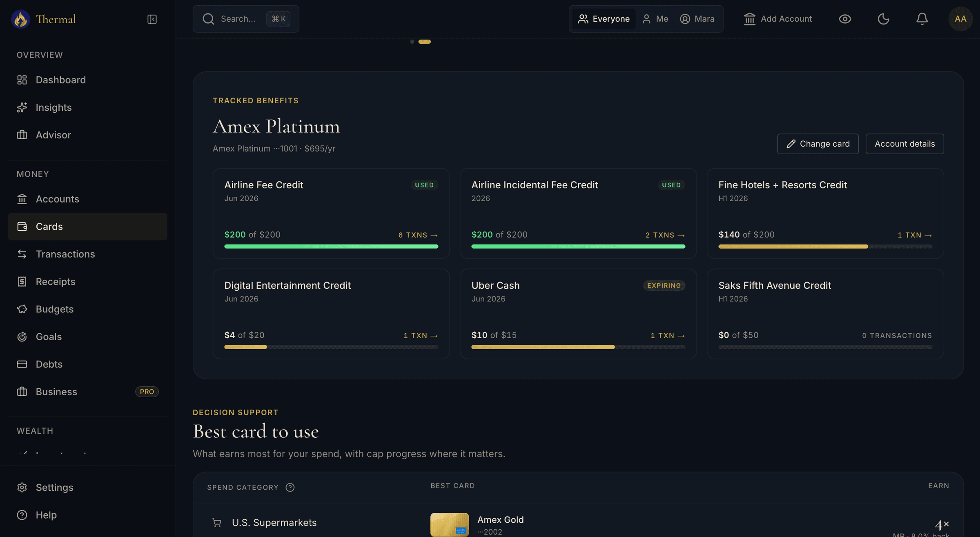Click the Accounts bank icon in sidebar

pos(22,199)
